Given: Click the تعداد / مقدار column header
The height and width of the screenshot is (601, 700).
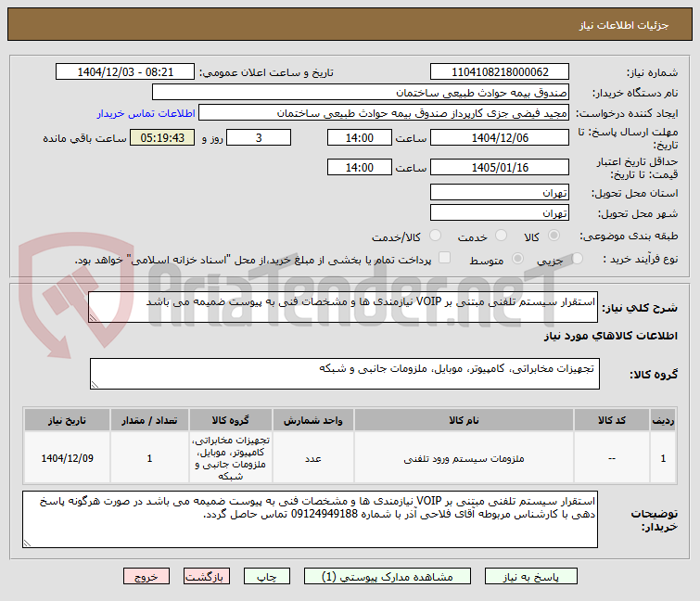Looking at the screenshot, I should click(149, 420).
